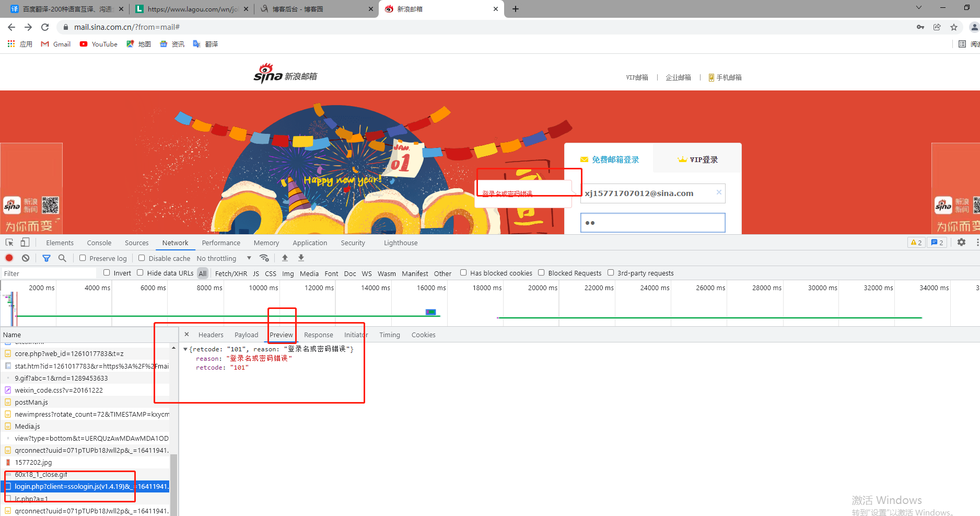Switch to the Elements panel

(60, 243)
